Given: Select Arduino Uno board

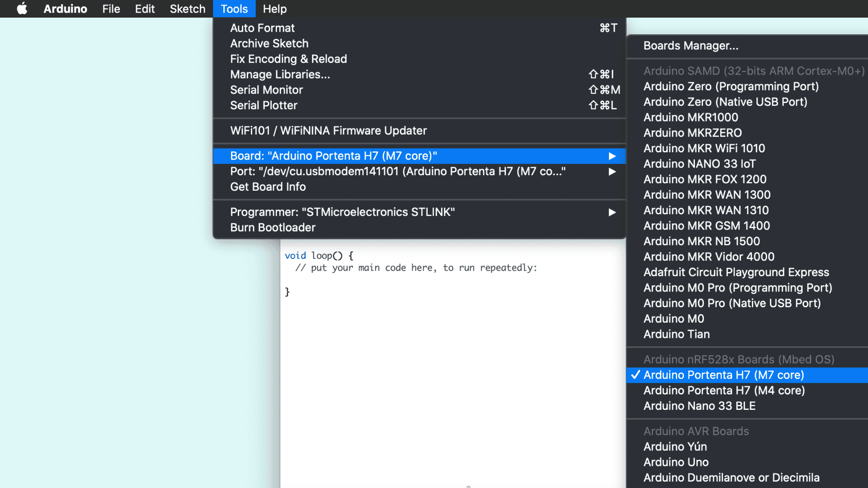Looking at the screenshot, I should (x=676, y=462).
